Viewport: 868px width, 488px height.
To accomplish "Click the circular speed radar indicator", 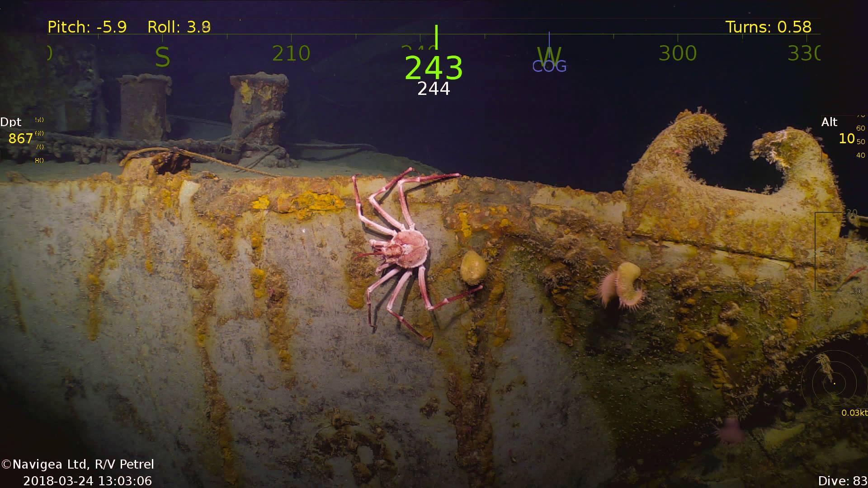I will pyautogui.click(x=834, y=384).
